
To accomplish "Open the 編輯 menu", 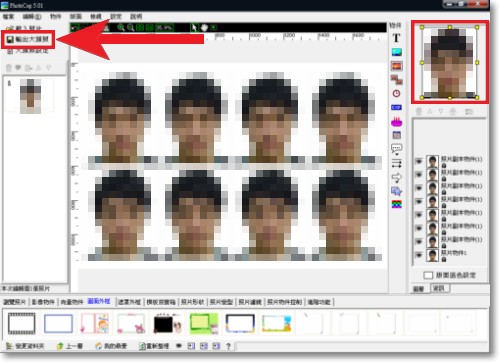I will (32, 16).
